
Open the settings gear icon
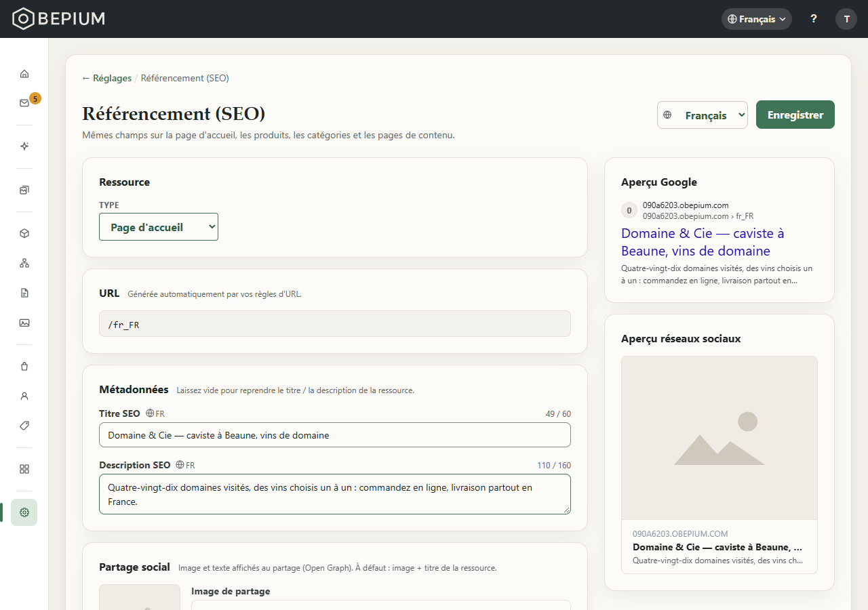click(24, 512)
